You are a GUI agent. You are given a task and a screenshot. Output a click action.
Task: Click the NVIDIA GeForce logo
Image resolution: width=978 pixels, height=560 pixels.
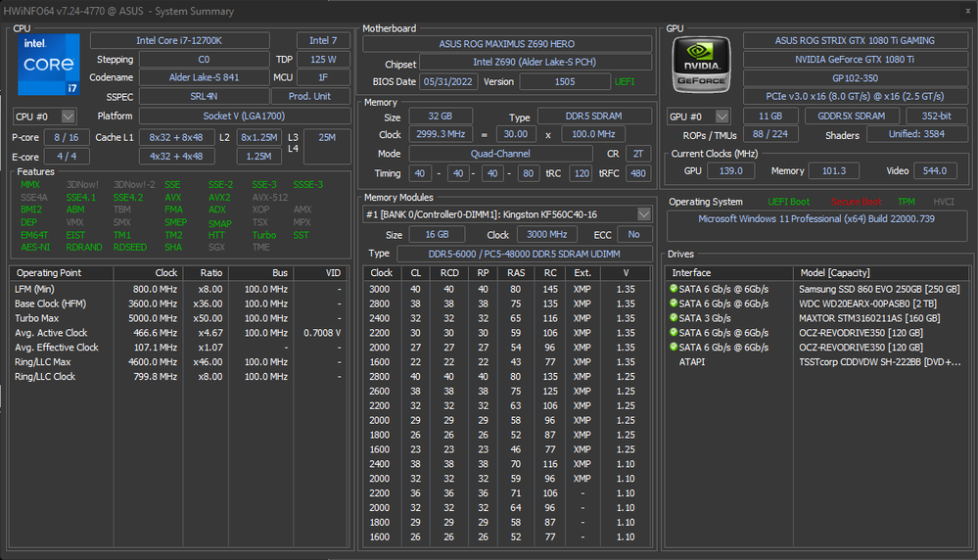(x=701, y=65)
